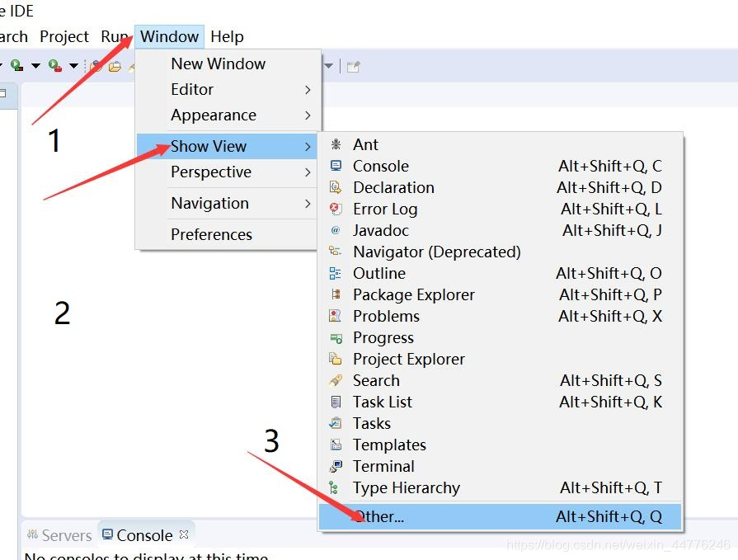
Task: Expand the Editor submenu arrow
Action: [308, 89]
